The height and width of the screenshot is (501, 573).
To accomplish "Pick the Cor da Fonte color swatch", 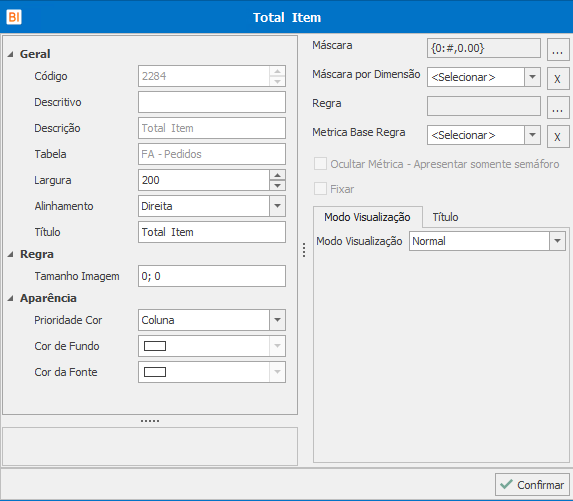I will click(x=155, y=372).
